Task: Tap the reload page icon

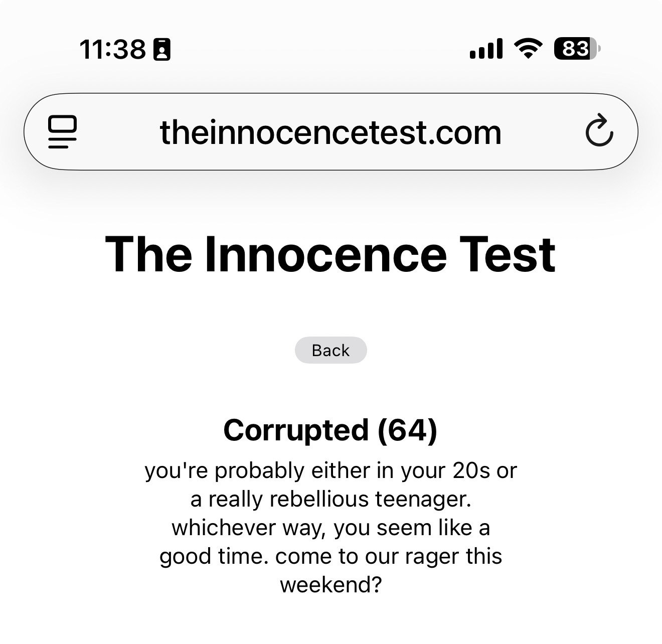Action: [x=599, y=131]
